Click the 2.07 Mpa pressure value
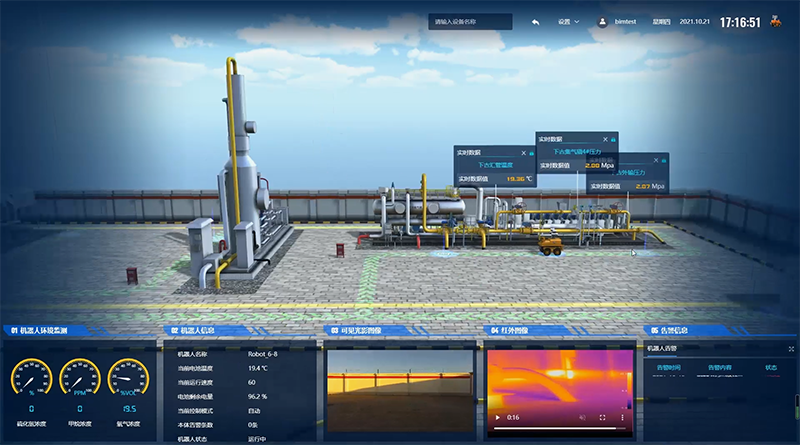 (x=650, y=186)
